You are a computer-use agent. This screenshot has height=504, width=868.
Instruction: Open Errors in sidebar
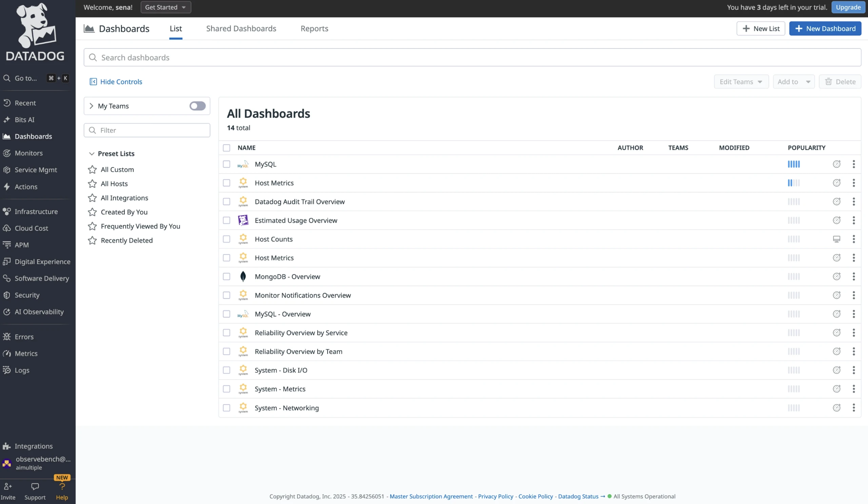click(x=24, y=336)
